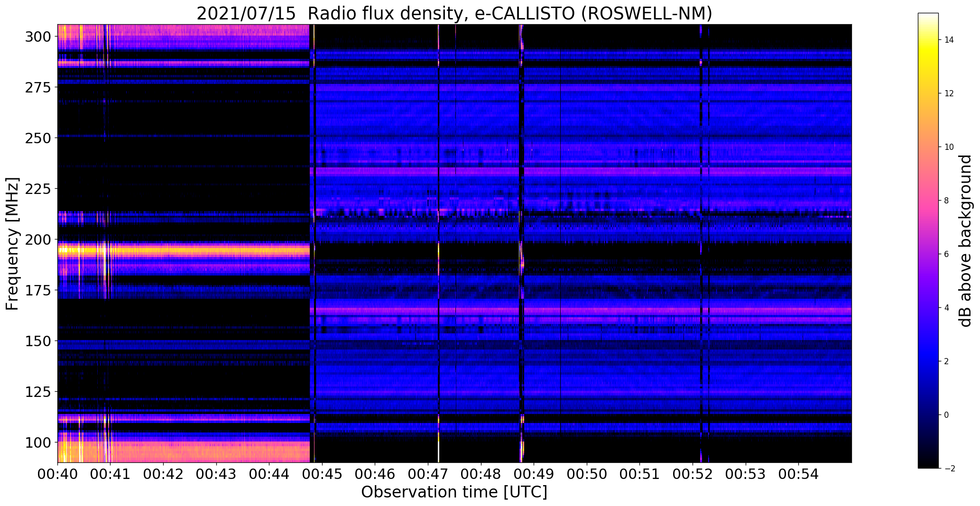Click the dark vertical gap near 00:52
Viewport: 980px width, 506px height.
click(701, 243)
